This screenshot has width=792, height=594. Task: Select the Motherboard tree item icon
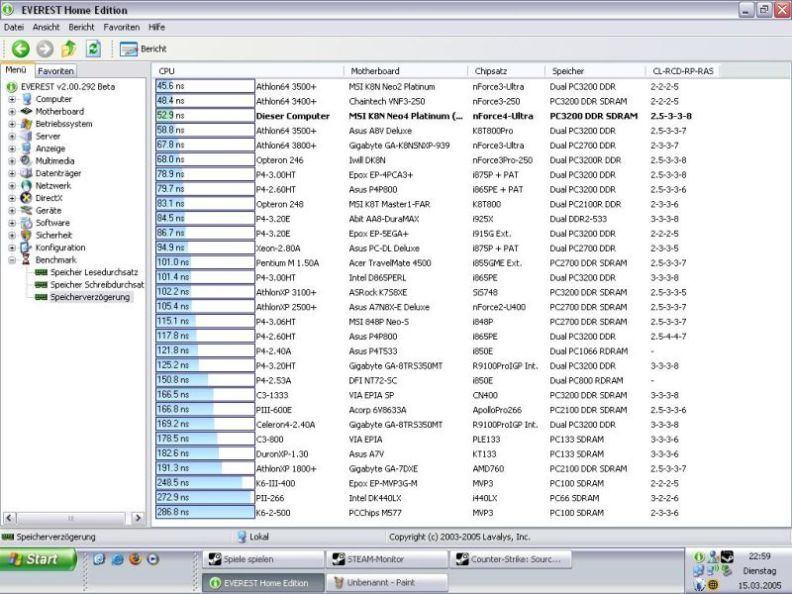27,111
